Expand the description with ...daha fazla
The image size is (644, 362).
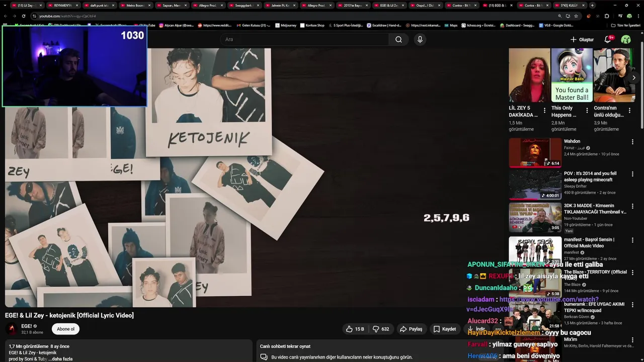click(x=60, y=359)
